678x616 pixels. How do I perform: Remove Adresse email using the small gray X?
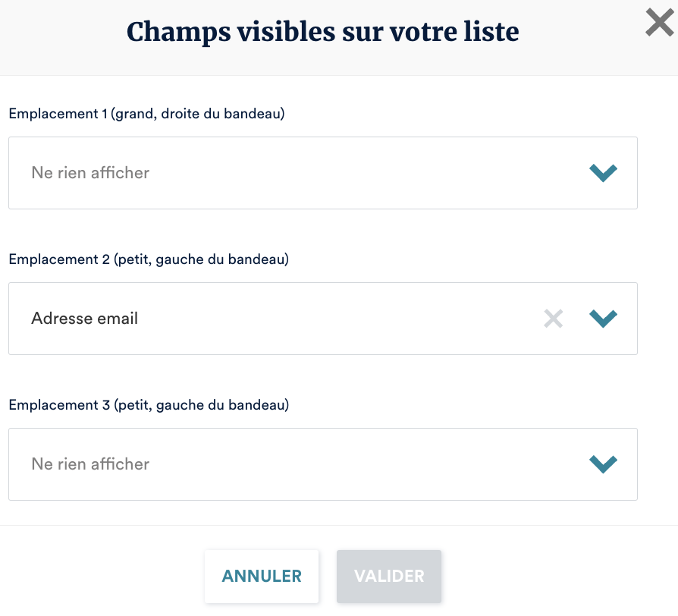coord(554,319)
